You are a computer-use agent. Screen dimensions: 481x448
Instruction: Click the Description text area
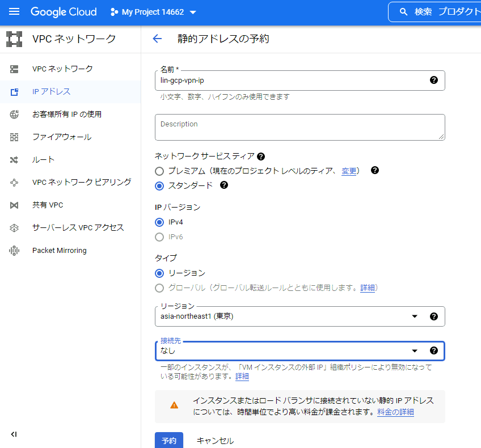pyautogui.click(x=299, y=127)
